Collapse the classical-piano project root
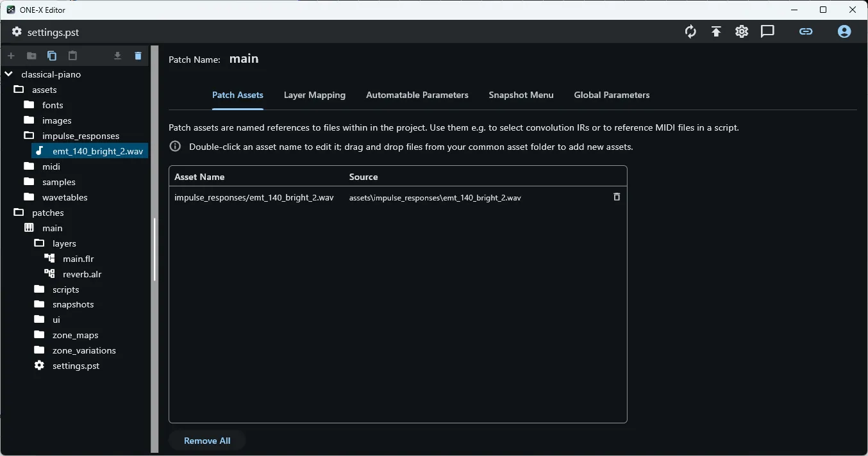The height and width of the screenshot is (456, 868). pos(8,74)
